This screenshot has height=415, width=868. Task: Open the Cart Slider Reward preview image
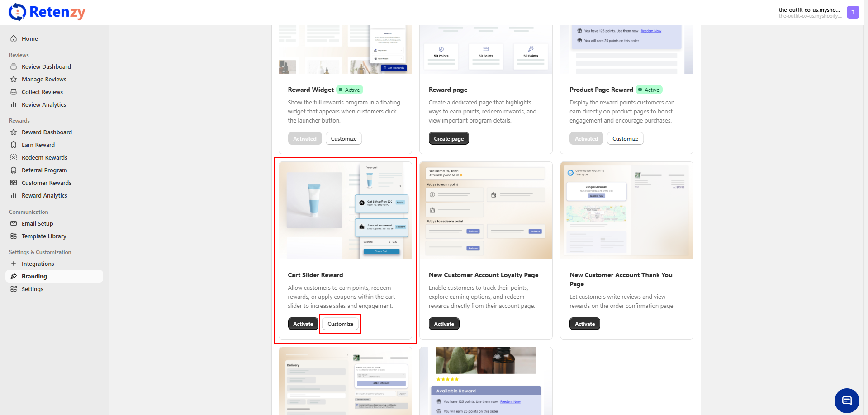tap(345, 210)
